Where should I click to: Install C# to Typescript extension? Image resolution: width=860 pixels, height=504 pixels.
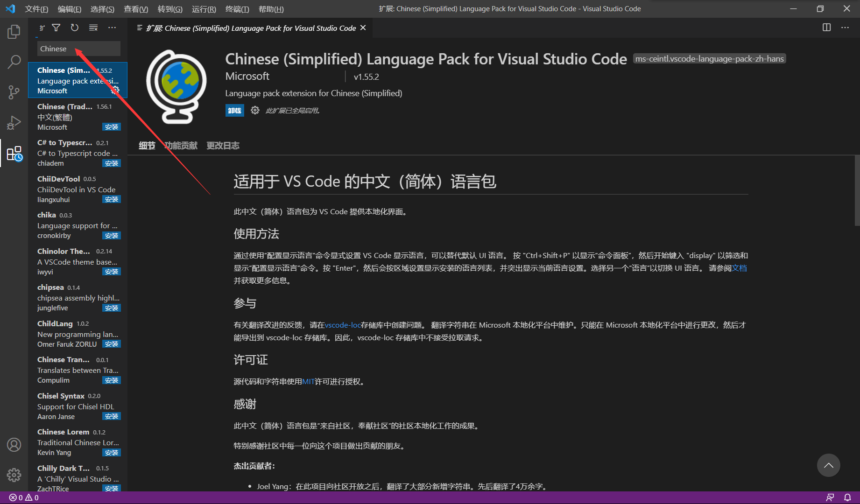(x=112, y=163)
